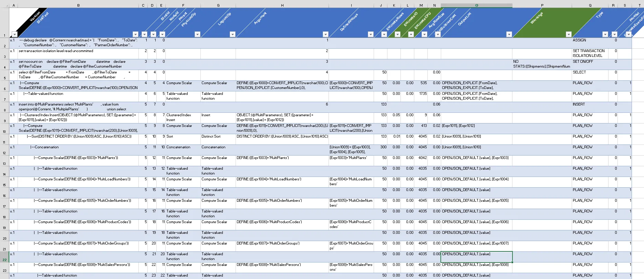Viewport: 644px width, 279px height.
Task: Click the 'SET ON/OFF' type cell
Action: [x=590, y=64]
